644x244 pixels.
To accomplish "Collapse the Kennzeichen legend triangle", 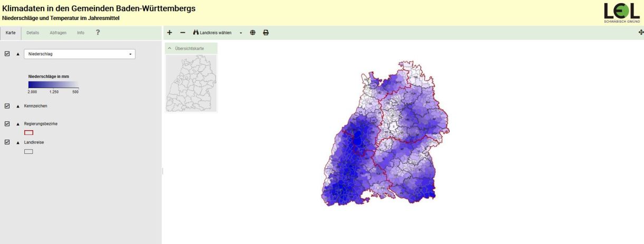I will [x=17, y=106].
